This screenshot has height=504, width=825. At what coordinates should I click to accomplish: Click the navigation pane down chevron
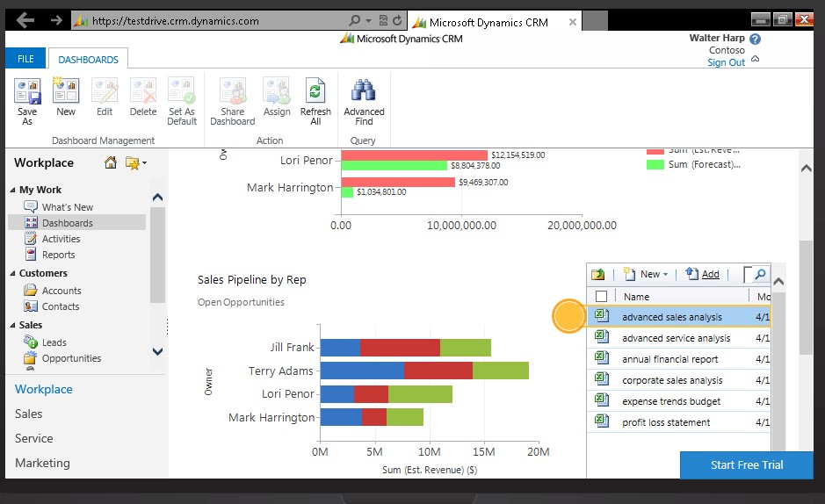tap(157, 351)
